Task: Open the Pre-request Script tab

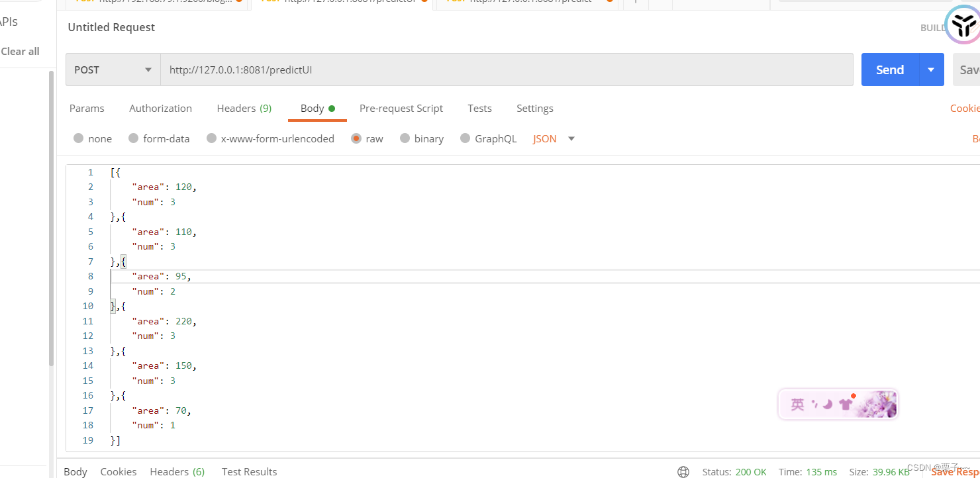Action: (x=401, y=109)
